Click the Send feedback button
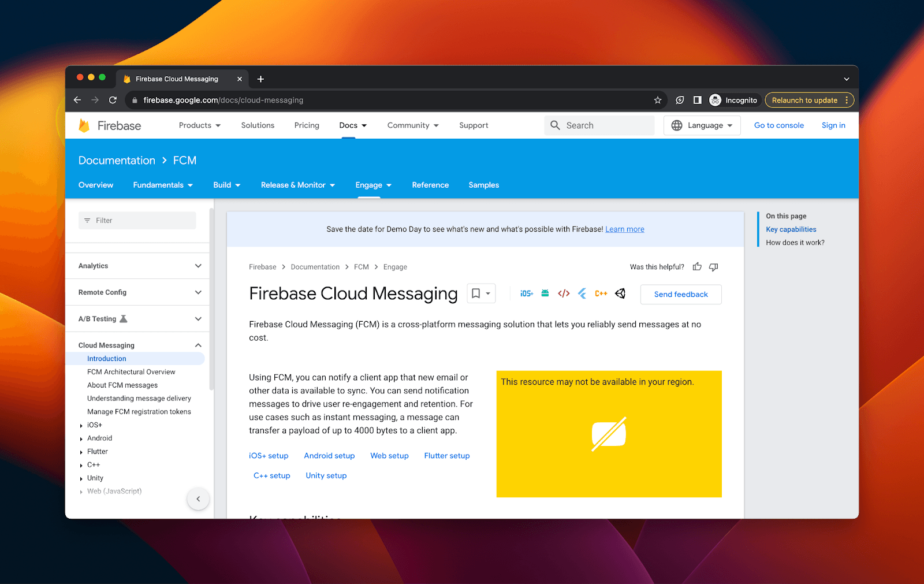Viewport: 924px width, 584px height. [681, 294]
